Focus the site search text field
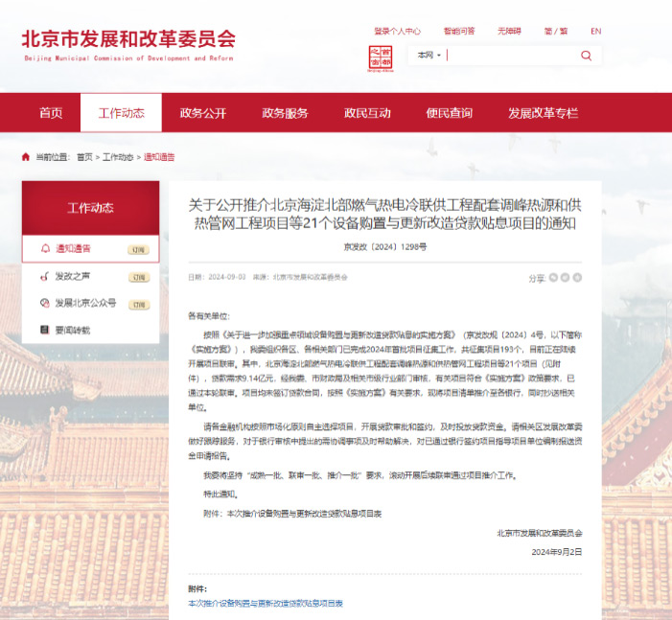This screenshot has width=672, height=620. pyautogui.click(x=510, y=56)
